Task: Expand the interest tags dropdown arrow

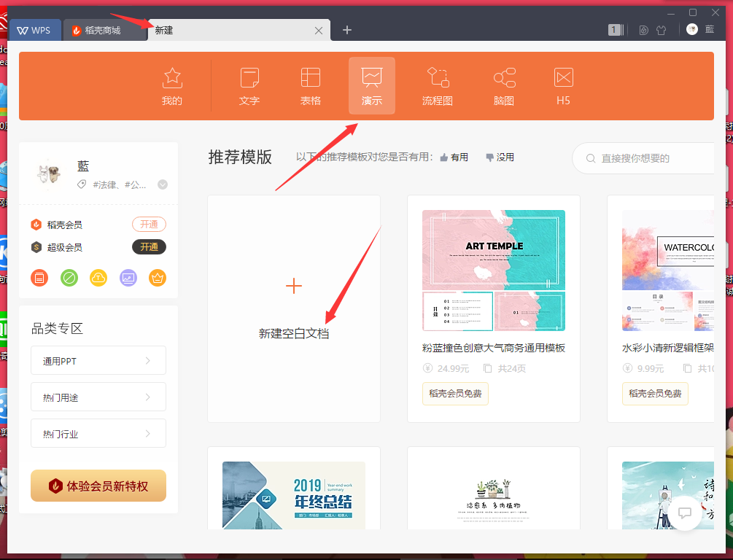Action: click(163, 184)
